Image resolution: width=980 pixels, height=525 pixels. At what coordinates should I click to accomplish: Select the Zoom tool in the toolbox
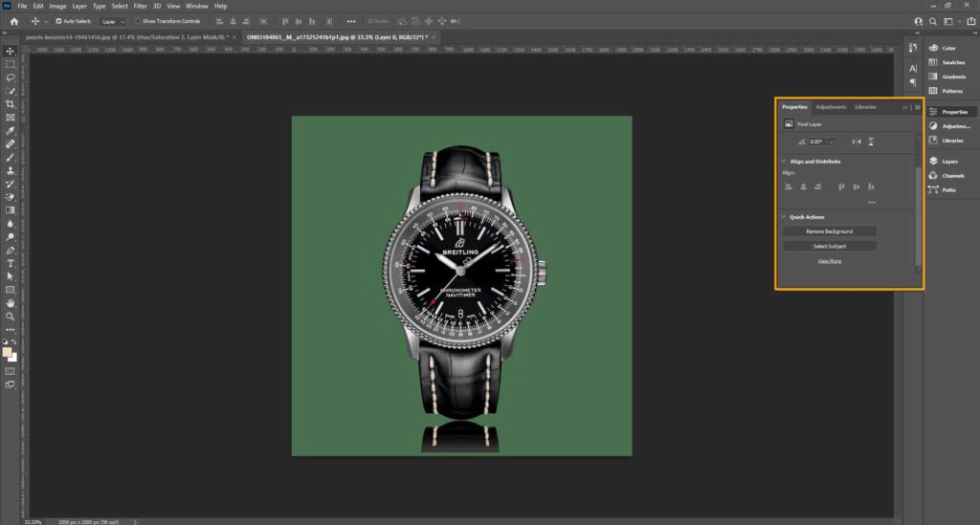coord(10,317)
